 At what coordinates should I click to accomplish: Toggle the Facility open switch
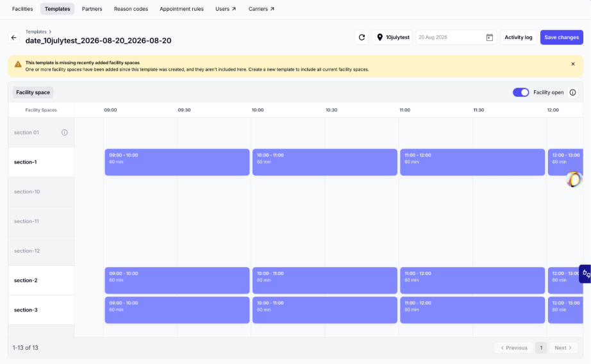coord(520,92)
